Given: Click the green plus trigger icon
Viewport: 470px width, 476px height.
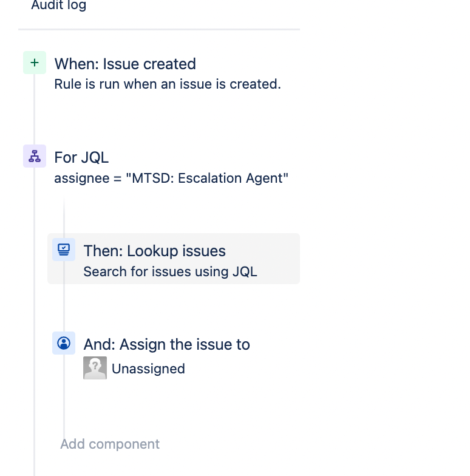Looking at the screenshot, I should (35, 63).
